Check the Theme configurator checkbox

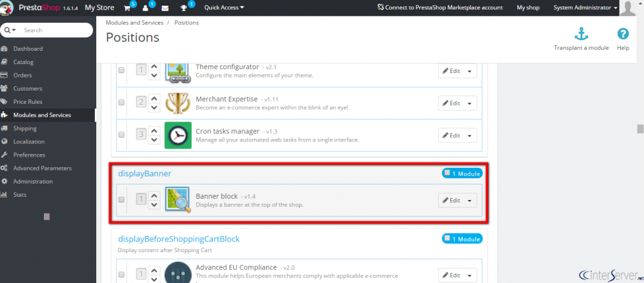click(x=121, y=70)
